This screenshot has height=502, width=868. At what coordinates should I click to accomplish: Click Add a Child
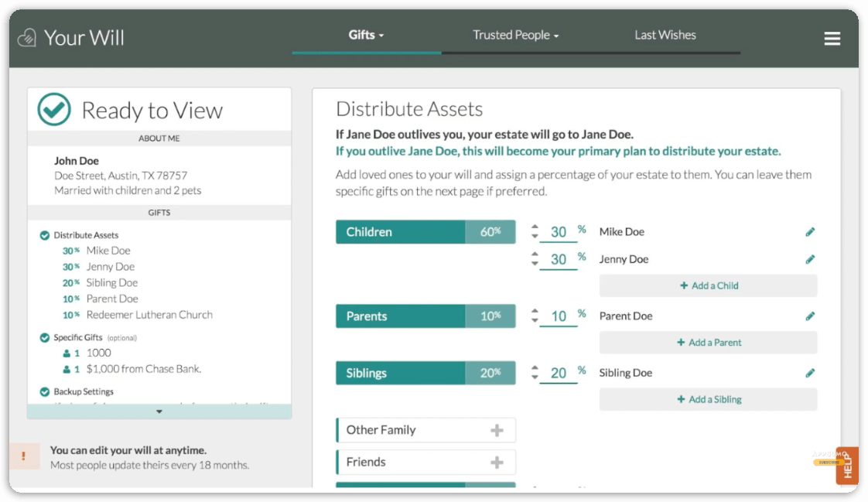tap(708, 285)
